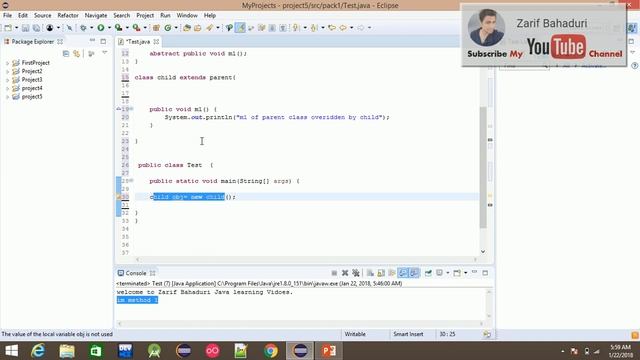This screenshot has width=640, height=360.
Task: Click Next Annotation icon
Action: pos(296,28)
